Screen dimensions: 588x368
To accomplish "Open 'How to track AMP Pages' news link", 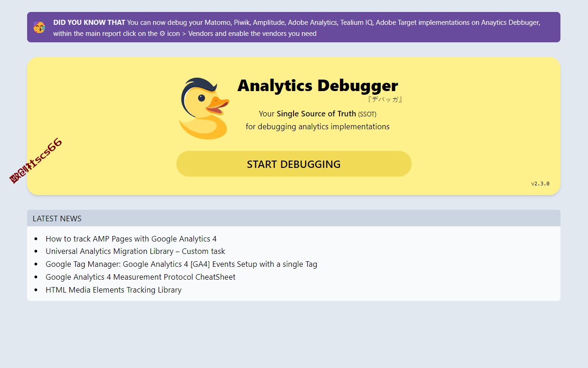I will tap(131, 239).
